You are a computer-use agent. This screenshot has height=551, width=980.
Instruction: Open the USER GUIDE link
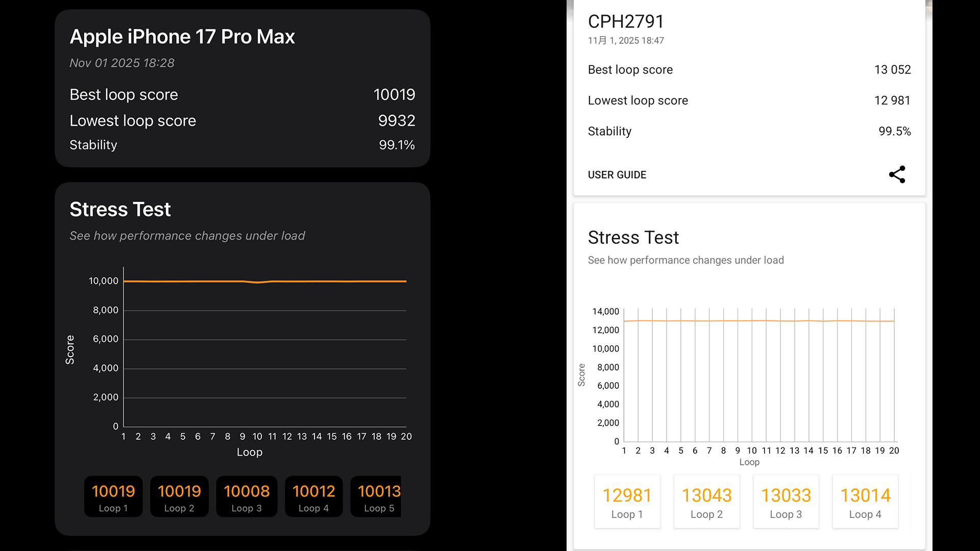pyautogui.click(x=617, y=175)
